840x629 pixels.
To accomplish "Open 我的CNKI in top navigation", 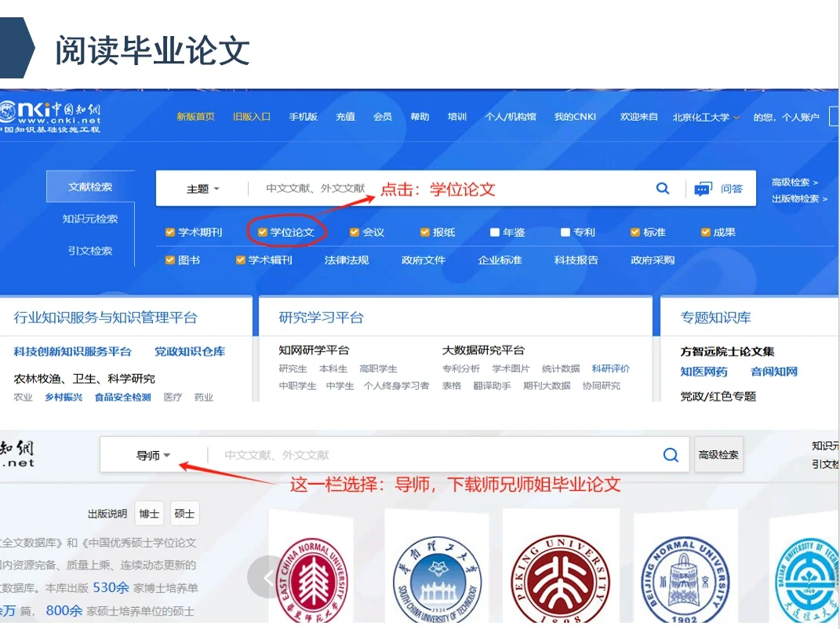I will tap(575, 117).
